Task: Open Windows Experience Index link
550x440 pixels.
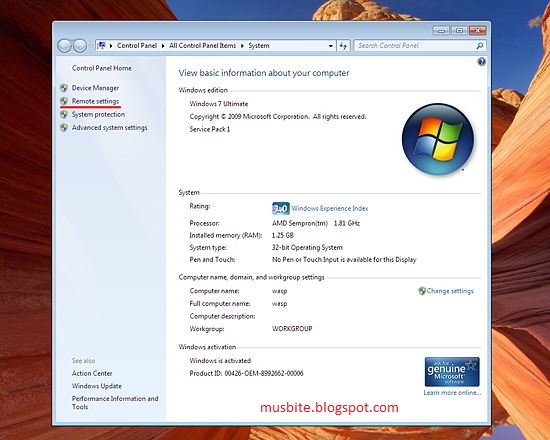Action: pos(330,208)
